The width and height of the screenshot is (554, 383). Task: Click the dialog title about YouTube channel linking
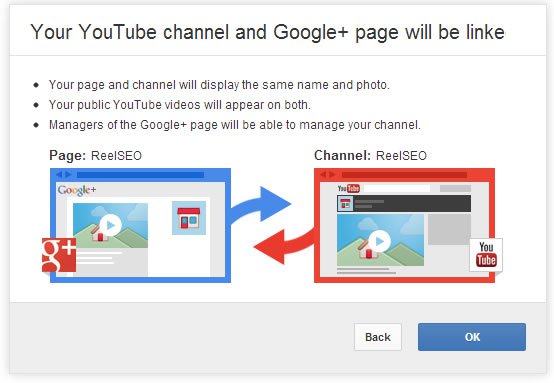[267, 32]
